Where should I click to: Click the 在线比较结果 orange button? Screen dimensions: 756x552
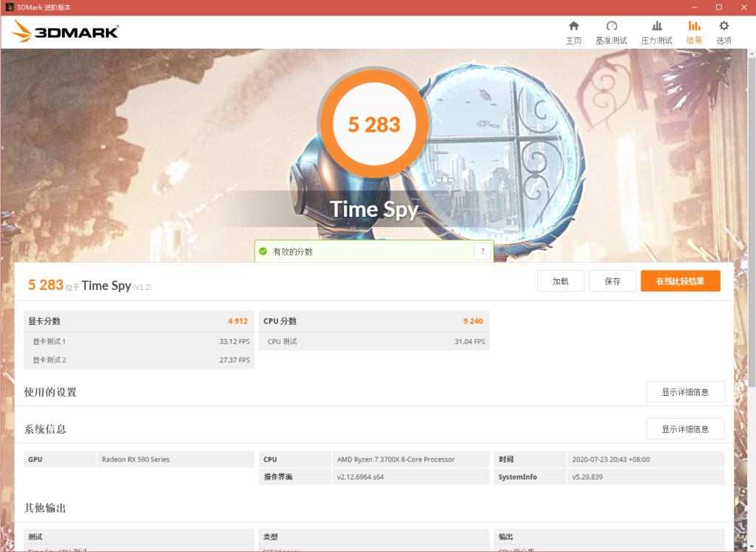click(681, 281)
